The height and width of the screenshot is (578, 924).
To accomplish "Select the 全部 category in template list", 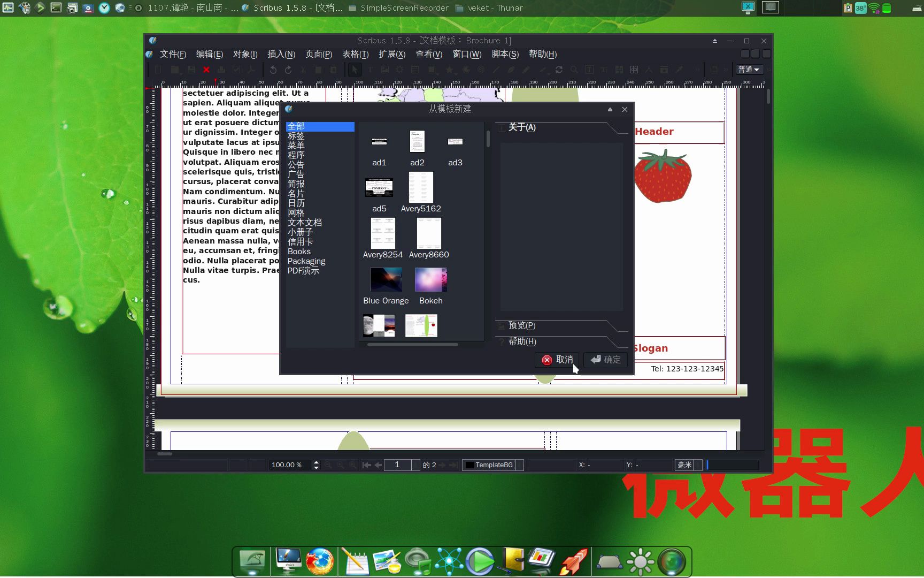I will [x=320, y=126].
